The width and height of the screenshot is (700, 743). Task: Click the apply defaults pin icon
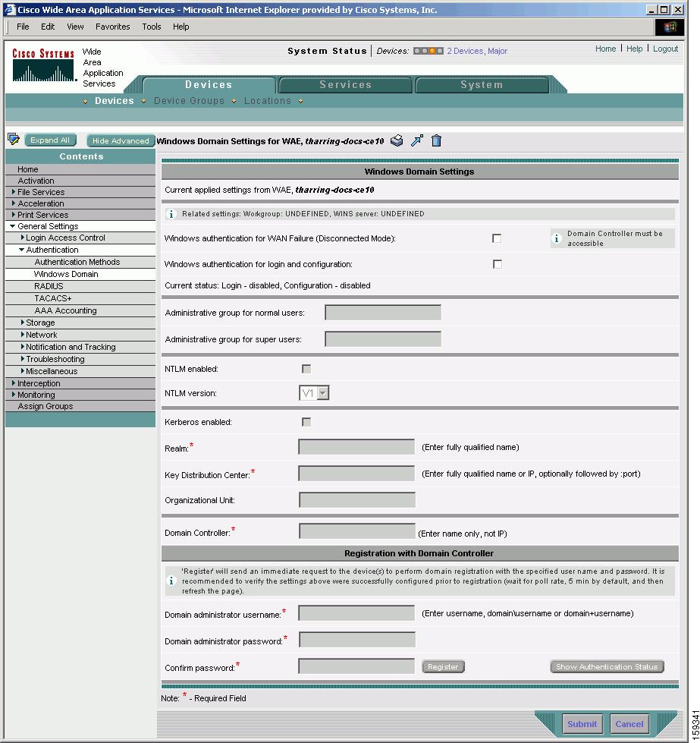tap(417, 140)
